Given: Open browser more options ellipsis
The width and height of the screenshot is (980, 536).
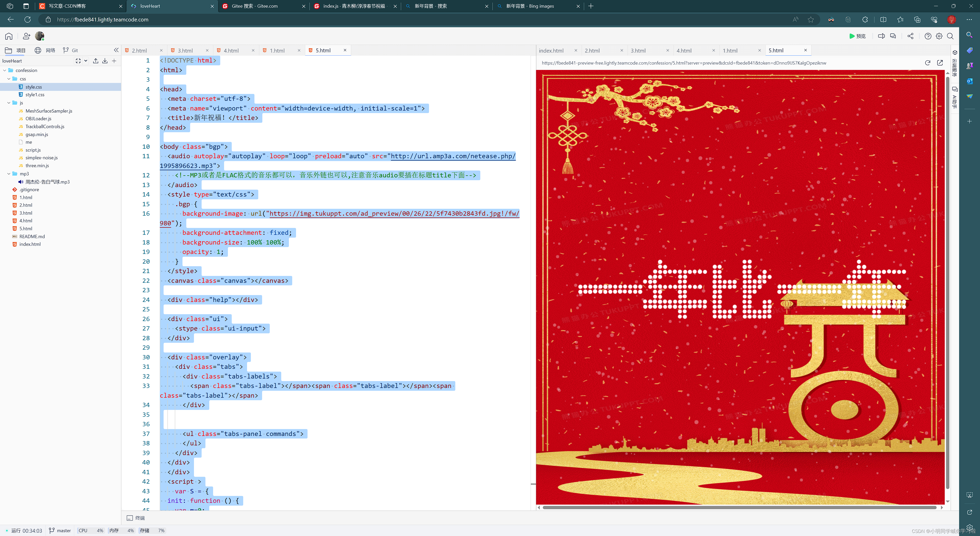Looking at the screenshot, I should (x=969, y=19).
